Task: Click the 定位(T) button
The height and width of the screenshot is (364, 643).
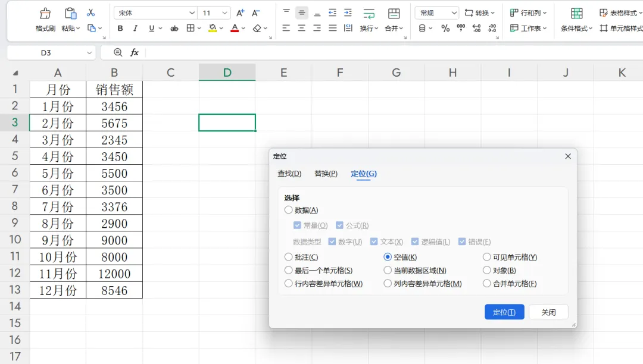Action: pyautogui.click(x=504, y=312)
